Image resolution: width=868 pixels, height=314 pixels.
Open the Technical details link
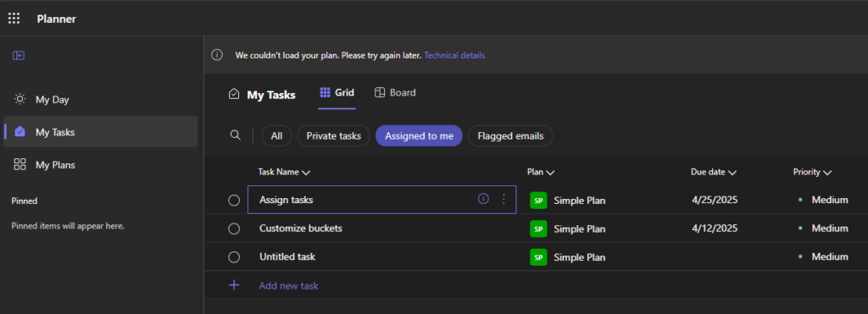point(454,55)
